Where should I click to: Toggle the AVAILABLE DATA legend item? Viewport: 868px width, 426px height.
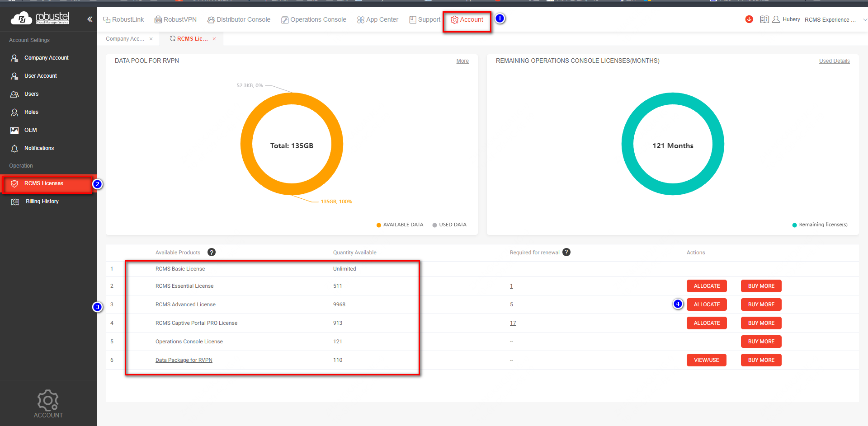[x=400, y=225]
